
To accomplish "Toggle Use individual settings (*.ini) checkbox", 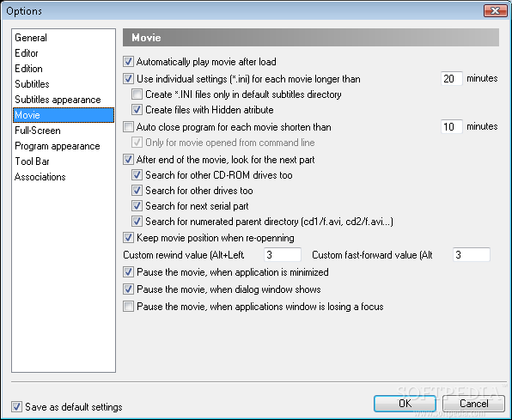I will click(128, 79).
